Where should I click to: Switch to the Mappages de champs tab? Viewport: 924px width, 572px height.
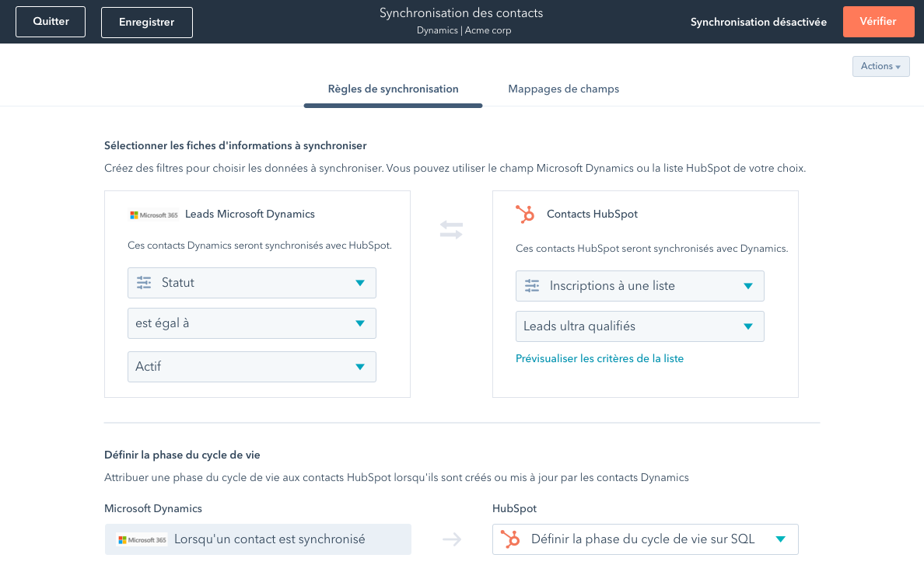tap(563, 89)
